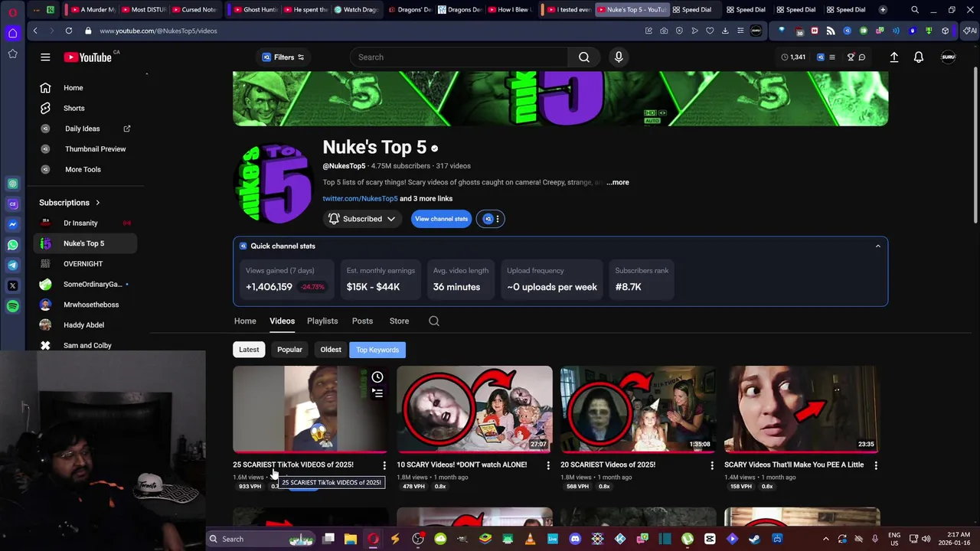980x551 pixels.
Task: Select the Oldest sort chip
Action: pyautogui.click(x=331, y=350)
